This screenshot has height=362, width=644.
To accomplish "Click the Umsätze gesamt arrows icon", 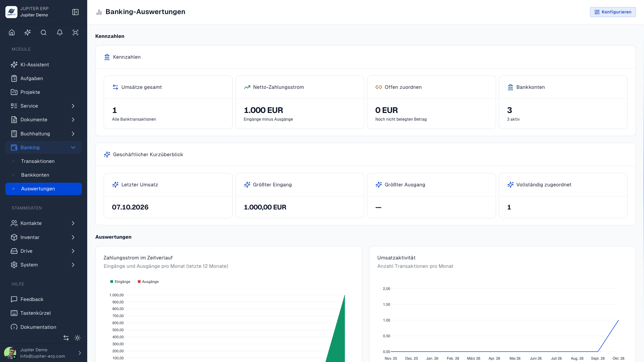I will point(115,87).
